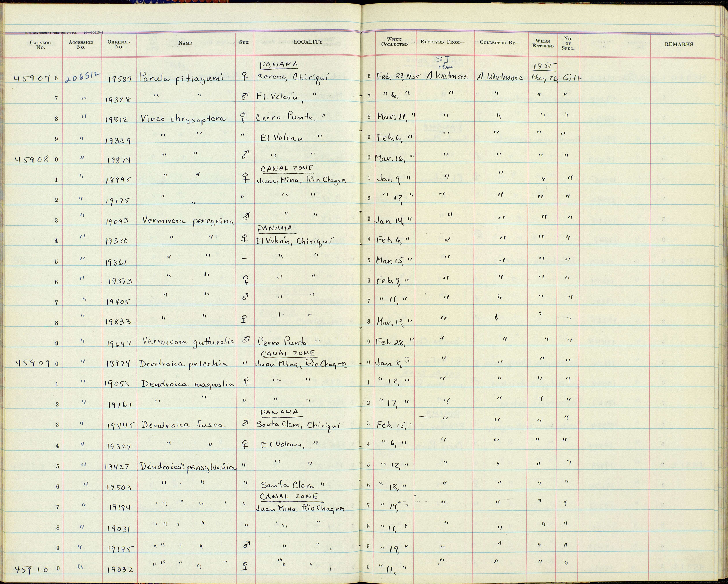Click the 'Accession No.' column header

tap(81, 45)
